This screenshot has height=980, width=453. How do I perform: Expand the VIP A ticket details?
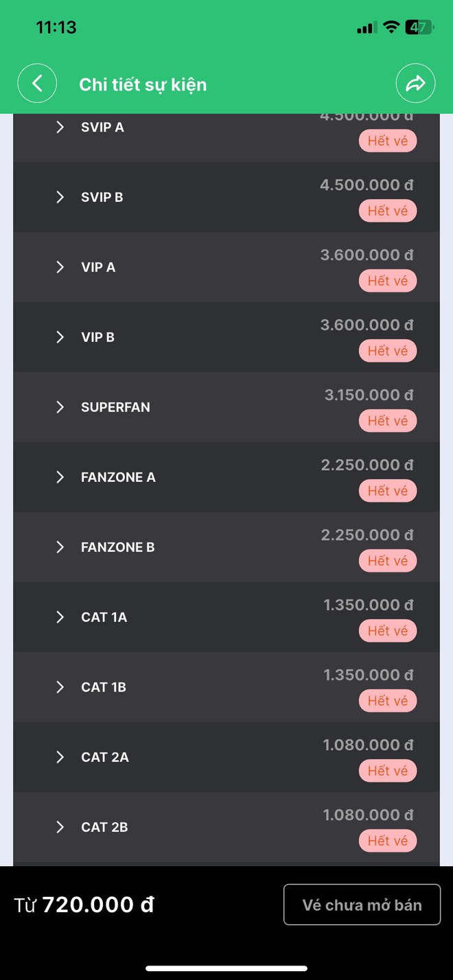60,267
